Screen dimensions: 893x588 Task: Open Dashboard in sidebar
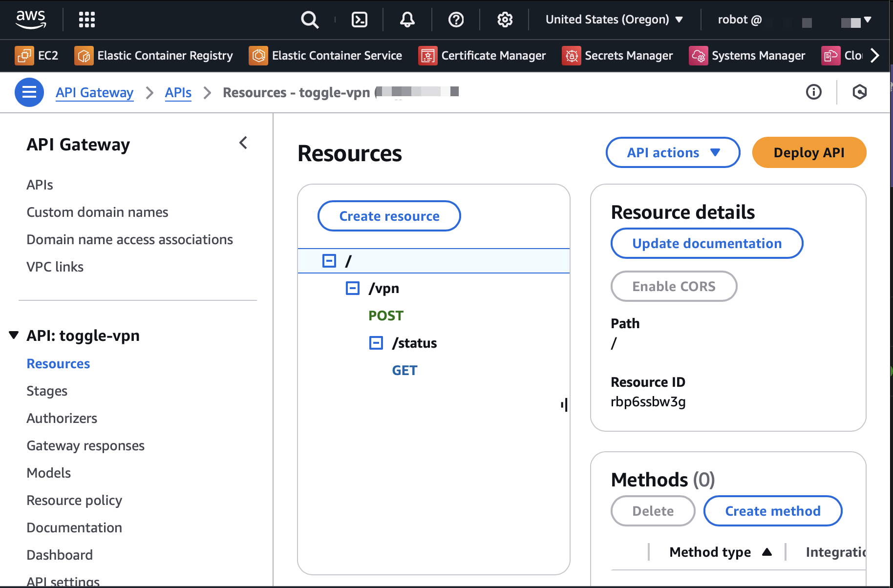60,555
